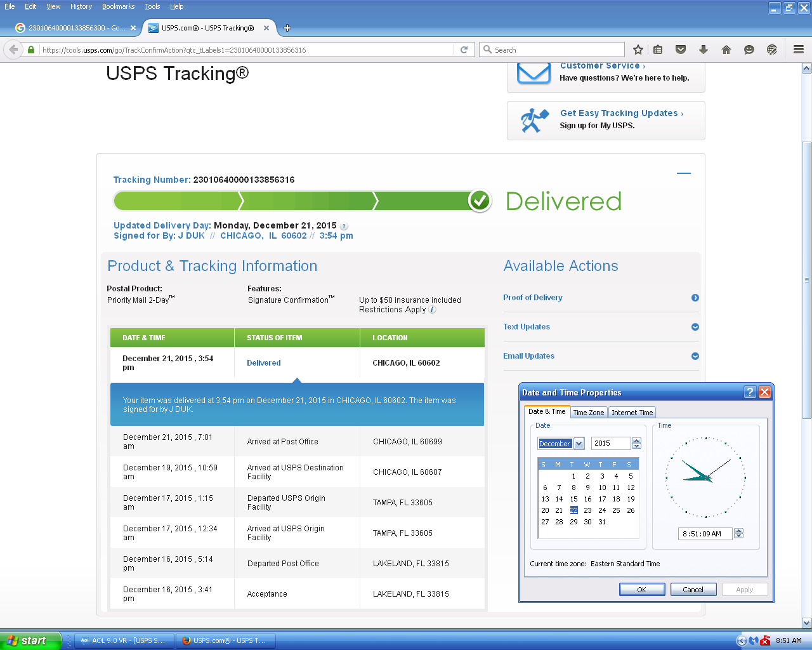This screenshot has height=650, width=812.
Task: Select December 25 on the calendar
Action: tap(616, 510)
